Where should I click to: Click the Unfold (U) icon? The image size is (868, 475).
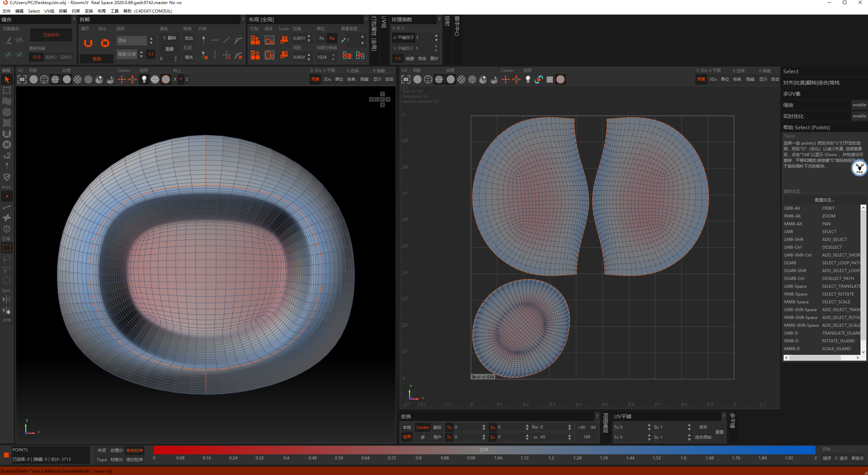point(88,43)
